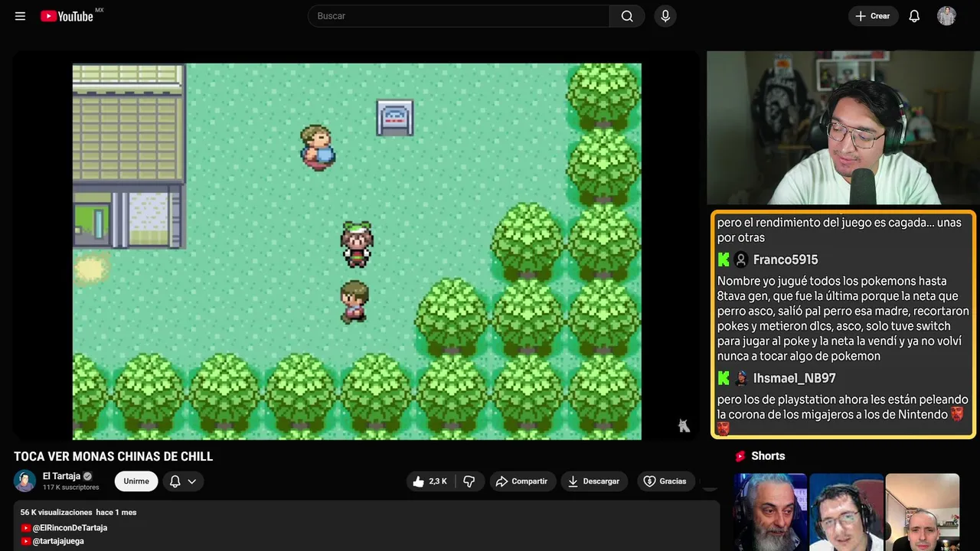Click the video title TOCA VER MONAS CHINAS DE CHILL
This screenshot has height=551, width=980.
113,456
